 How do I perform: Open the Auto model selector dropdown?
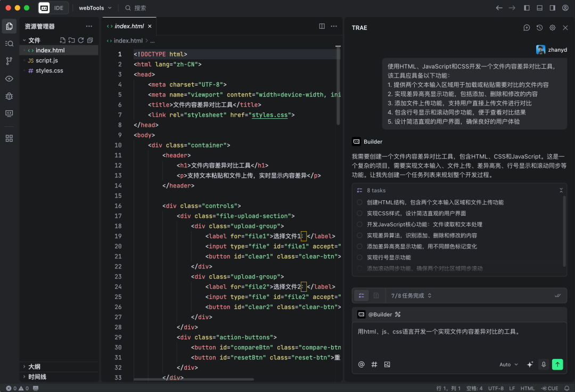coord(508,365)
